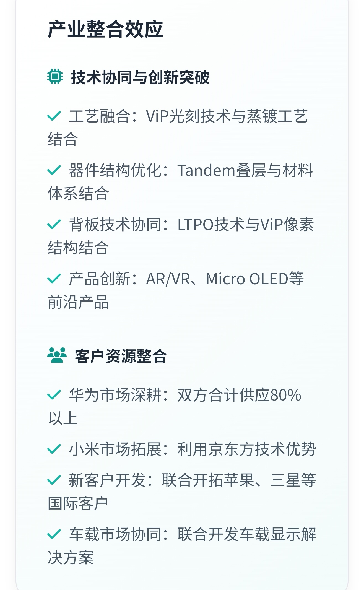Click the Tandem叠层与材料 text

[245, 170]
